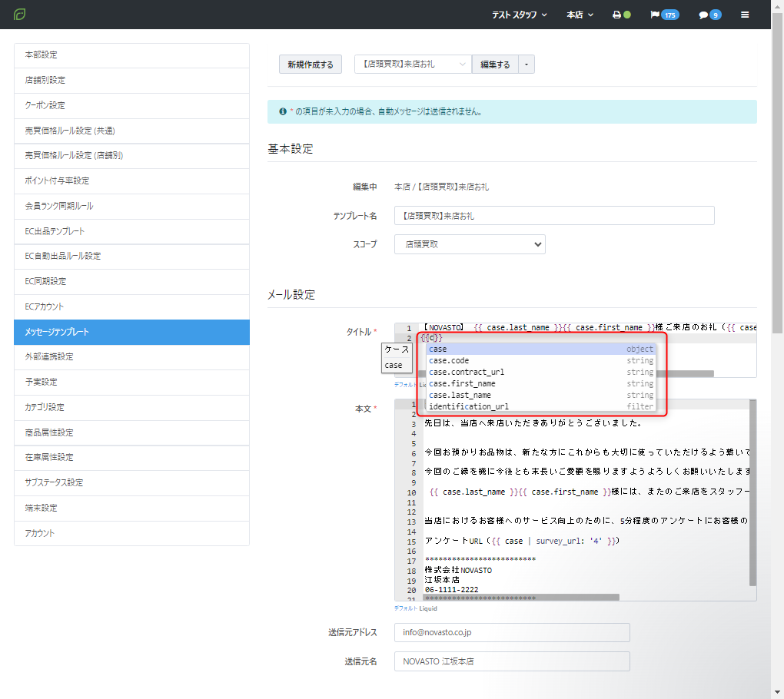Open 会員ランク同期ルール in the sidebar
Viewport: 784px width, 699px height.
tap(131, 207)
